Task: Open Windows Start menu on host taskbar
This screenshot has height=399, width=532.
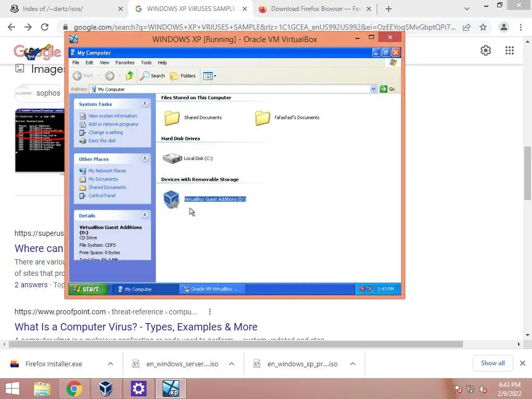Action: [x=12, y=389]
